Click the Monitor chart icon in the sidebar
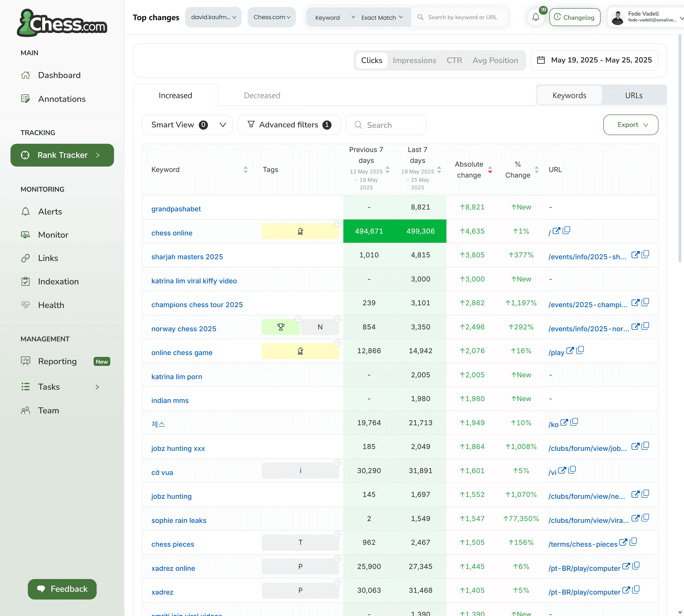Viewport: 684px width, 616px height. (x=26, y=235)
